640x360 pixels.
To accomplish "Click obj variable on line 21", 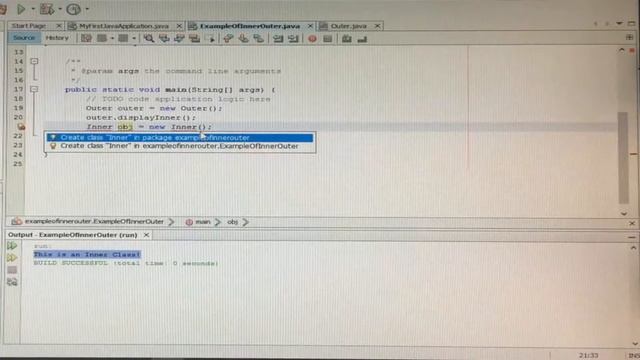I will (125, 127).
